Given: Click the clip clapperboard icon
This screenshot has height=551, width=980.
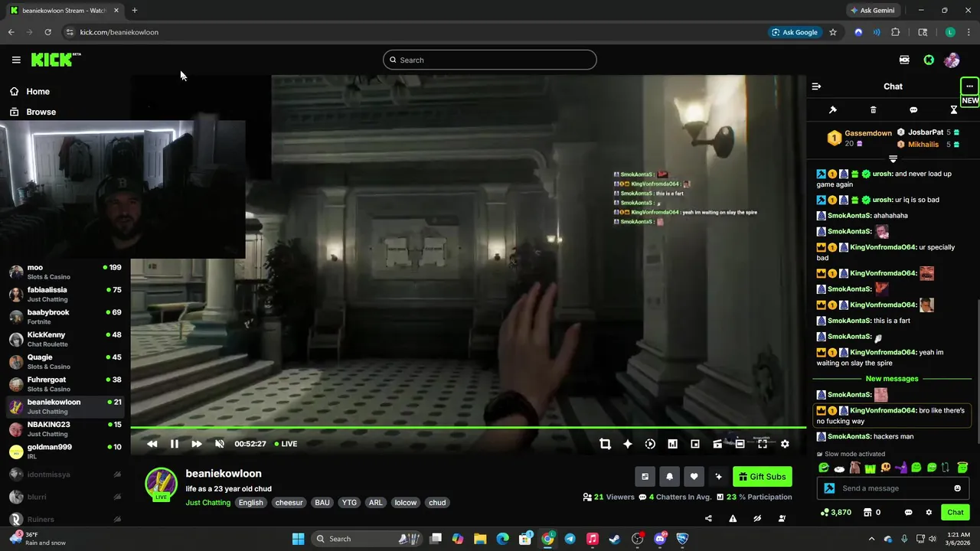Looking at the screenshot, I should [x=717, y=444].
